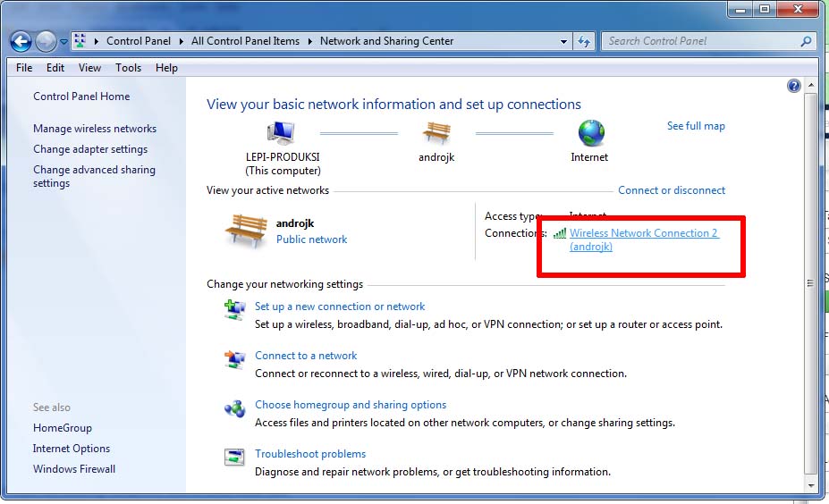Refresh the Network and Sharing Center page

pyautogui.click(x=584, y=41)
